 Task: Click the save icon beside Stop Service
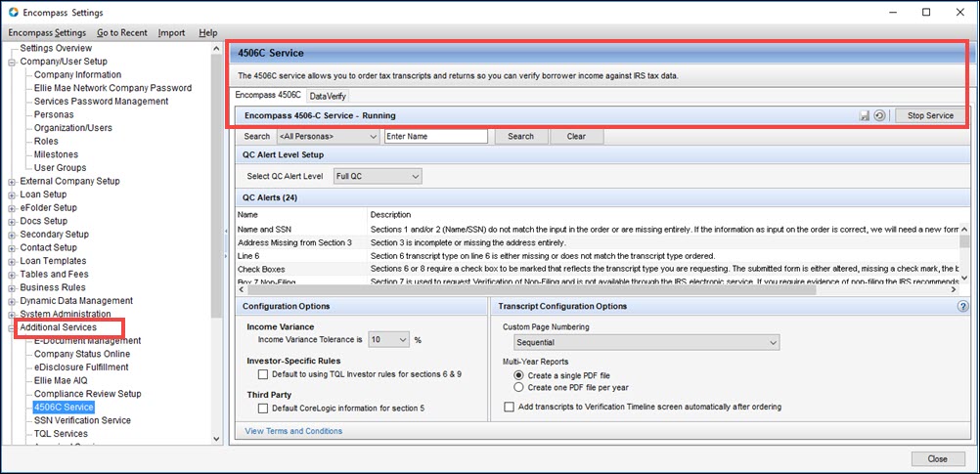(x=865, y=115)
